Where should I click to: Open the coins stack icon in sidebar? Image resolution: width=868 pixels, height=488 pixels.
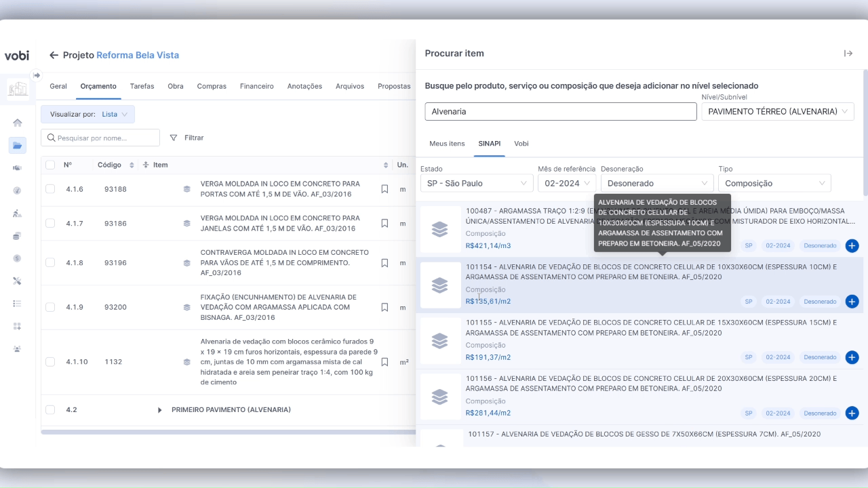tap(18, 236)
